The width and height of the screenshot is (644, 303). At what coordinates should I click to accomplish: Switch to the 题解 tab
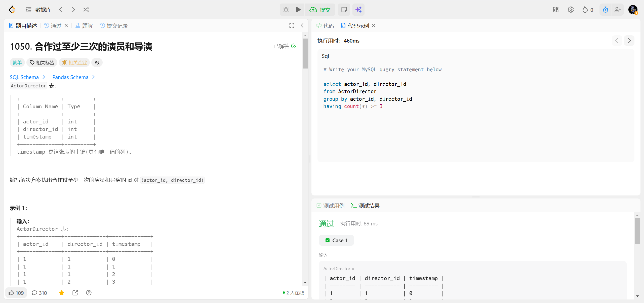[84, 26]
